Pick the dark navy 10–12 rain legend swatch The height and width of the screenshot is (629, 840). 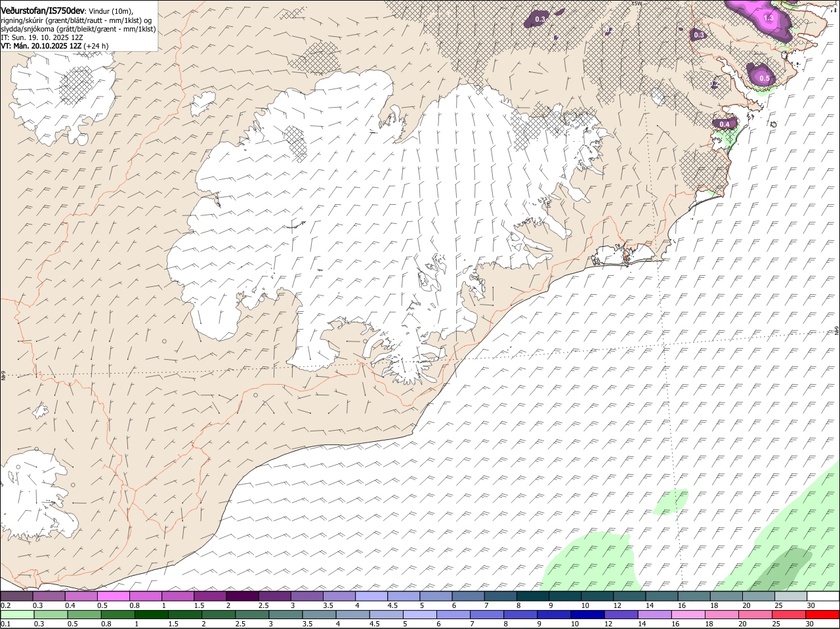[588, 615]
